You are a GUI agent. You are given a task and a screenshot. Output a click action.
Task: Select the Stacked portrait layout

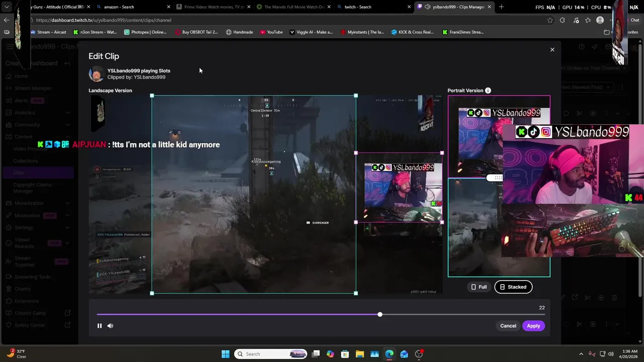click(513, 287)
